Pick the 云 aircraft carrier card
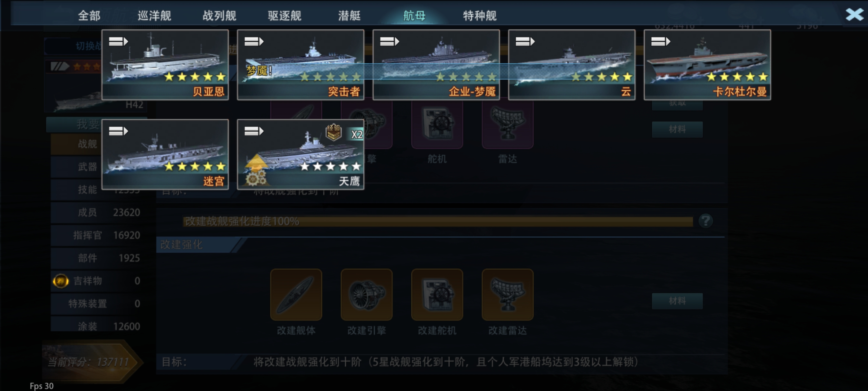 [572, 65]
